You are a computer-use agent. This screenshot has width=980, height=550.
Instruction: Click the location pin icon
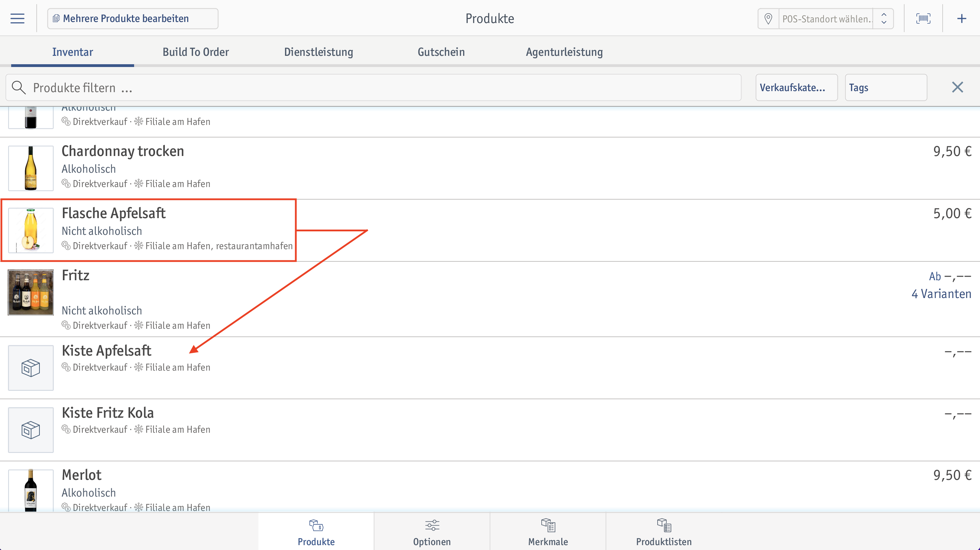pyautogui.click(x=768, y=18)
